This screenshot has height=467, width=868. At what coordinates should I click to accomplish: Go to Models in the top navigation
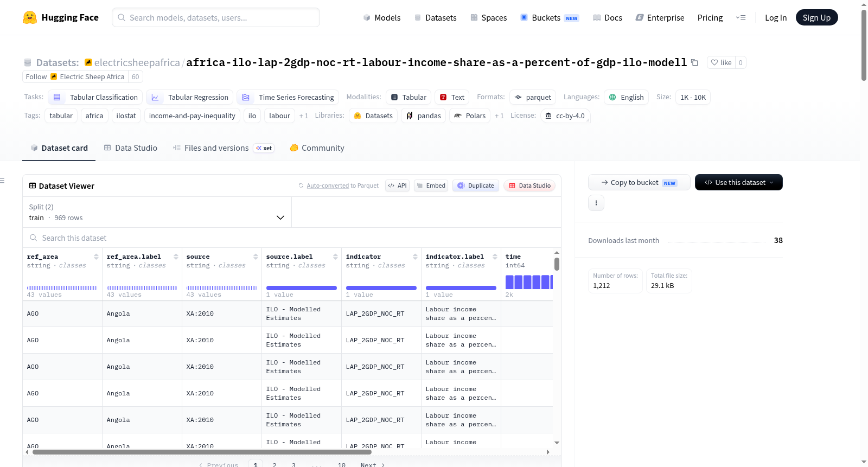(382, 17)
